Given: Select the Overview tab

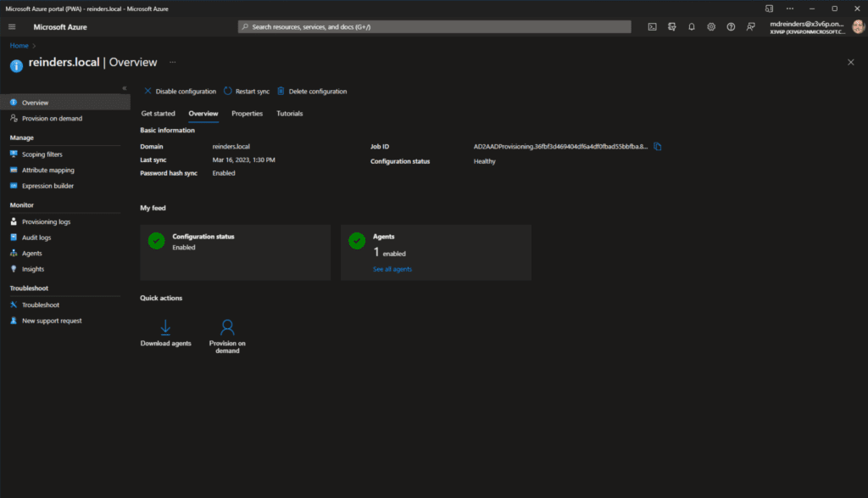Looking at the screenshot, I should [203, 114].
